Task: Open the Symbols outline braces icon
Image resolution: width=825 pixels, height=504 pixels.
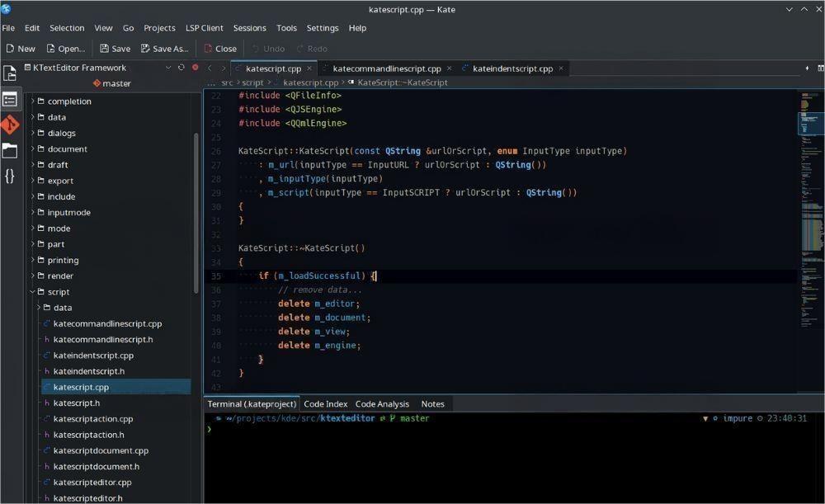Action: 10,176
